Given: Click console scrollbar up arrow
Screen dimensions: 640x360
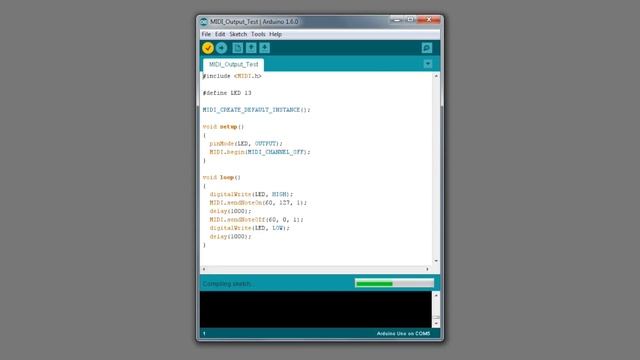Looking at the screenshot, I should pos(436,295).
